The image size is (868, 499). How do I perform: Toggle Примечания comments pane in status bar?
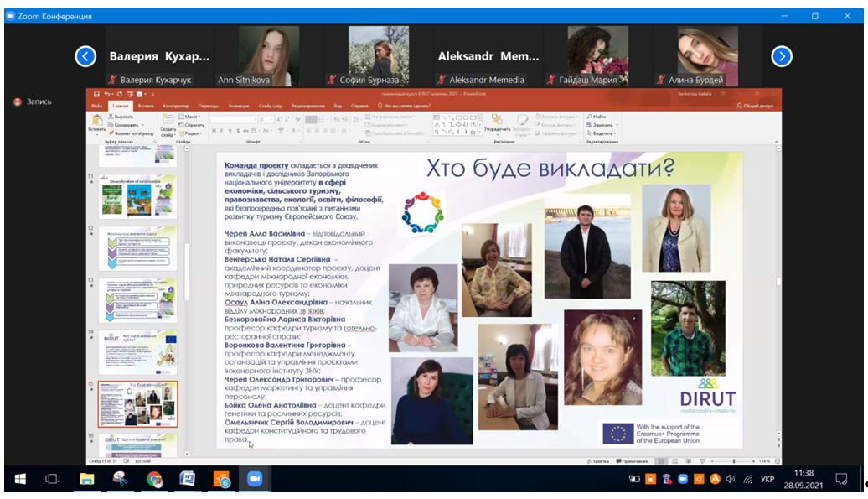click(631, 462)
